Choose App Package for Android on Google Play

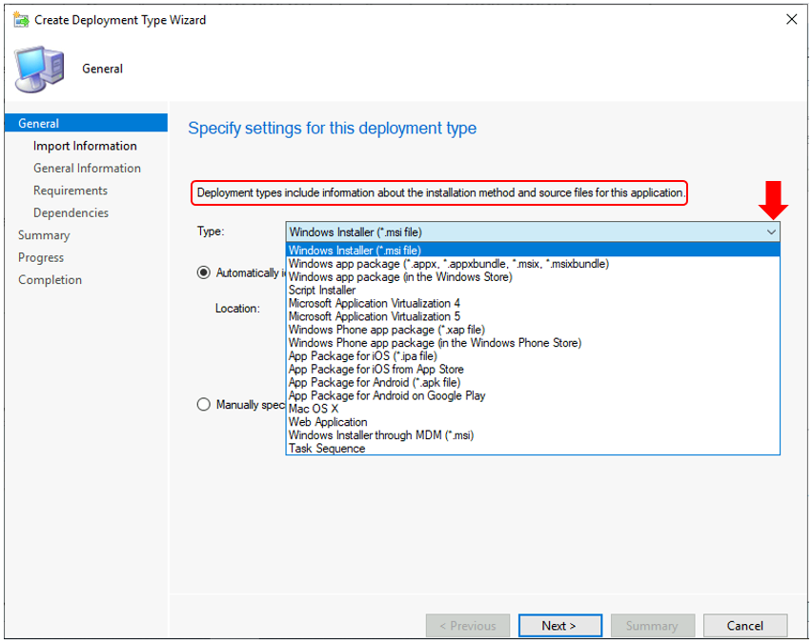point(533,395)
